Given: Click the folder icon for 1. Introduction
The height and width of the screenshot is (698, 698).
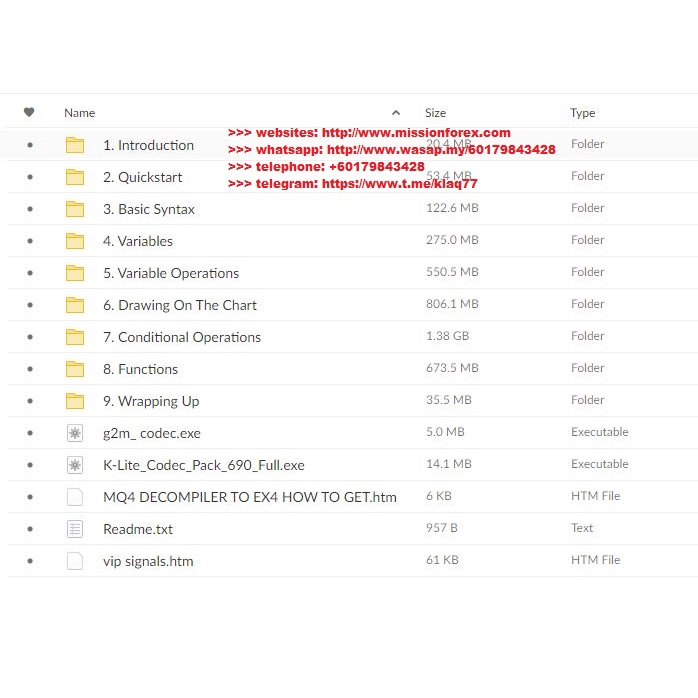Looking at the screenshot, I should 75,145.
